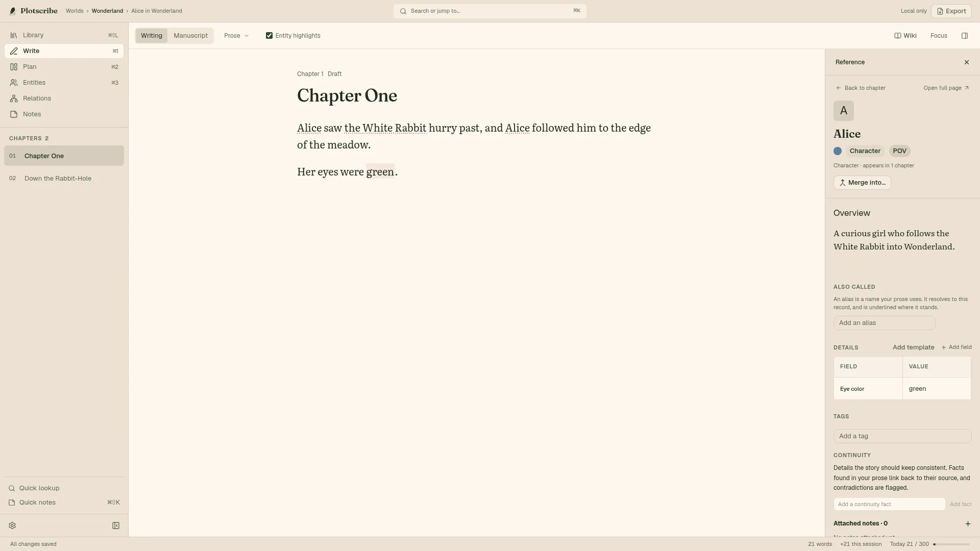
Task: Switch to the Manuscript tab
Action: 190,36
